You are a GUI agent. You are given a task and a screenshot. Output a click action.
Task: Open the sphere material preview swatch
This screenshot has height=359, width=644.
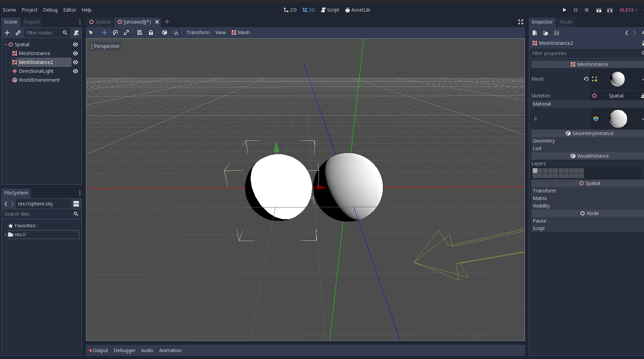(619, 119)
